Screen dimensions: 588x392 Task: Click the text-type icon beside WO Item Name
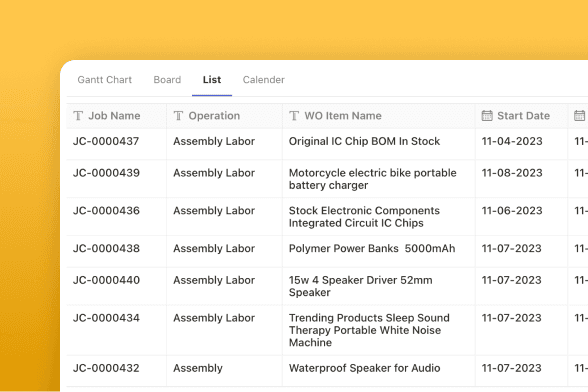pos(294,116)
